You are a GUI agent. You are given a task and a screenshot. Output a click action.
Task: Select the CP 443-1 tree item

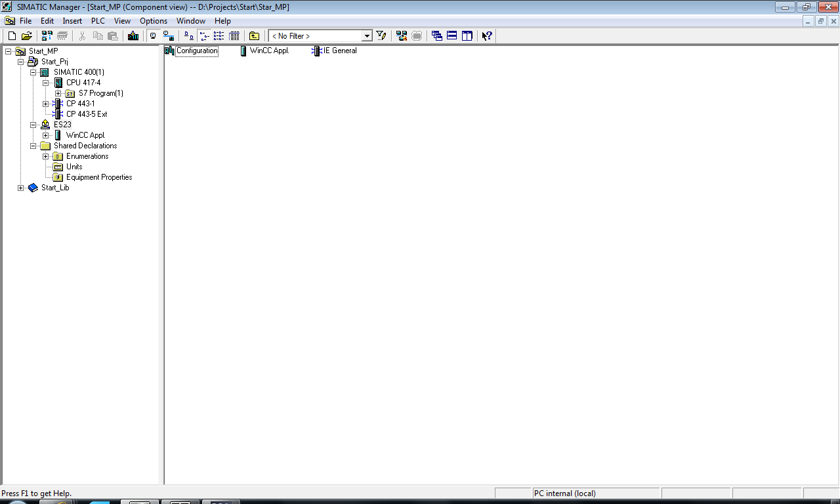(x=80, y=104)
